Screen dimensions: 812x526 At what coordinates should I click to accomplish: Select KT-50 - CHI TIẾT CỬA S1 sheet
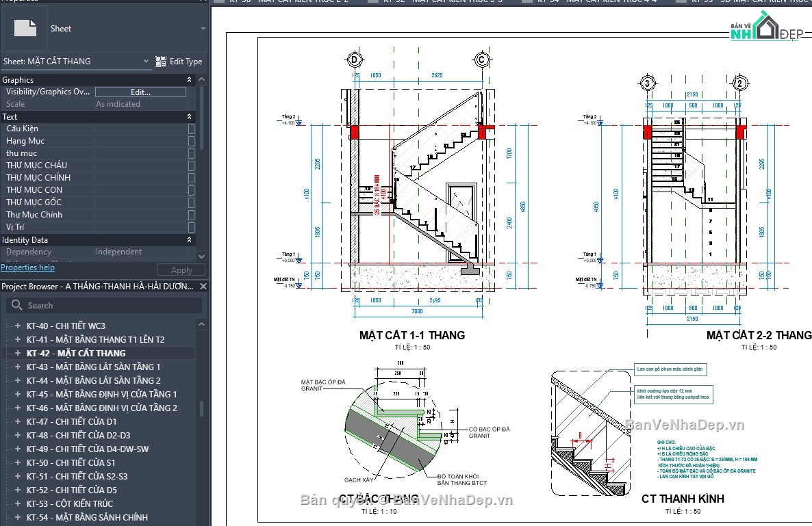coord(71,463)
